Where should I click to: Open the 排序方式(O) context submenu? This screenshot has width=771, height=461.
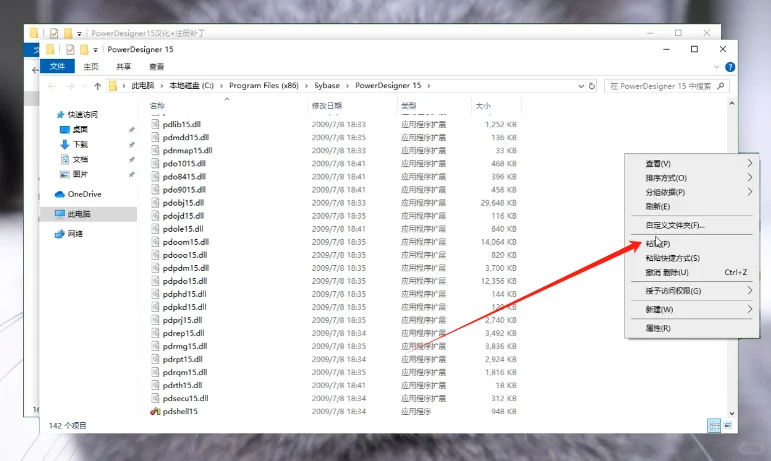pos(692,178)
